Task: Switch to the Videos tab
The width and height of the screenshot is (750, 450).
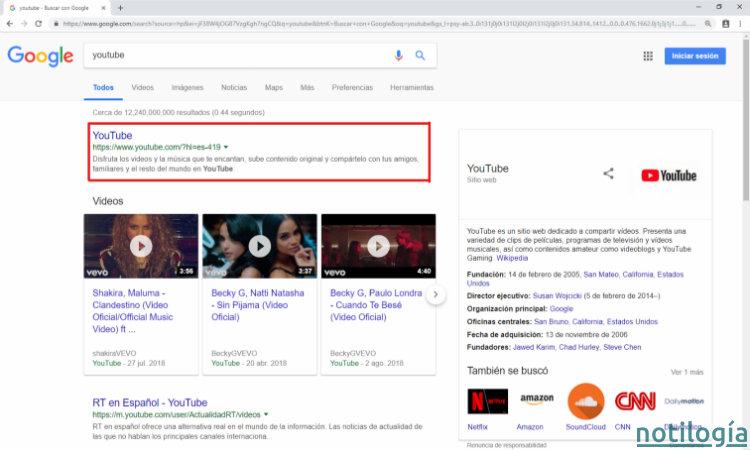Action: click(143, 88)
